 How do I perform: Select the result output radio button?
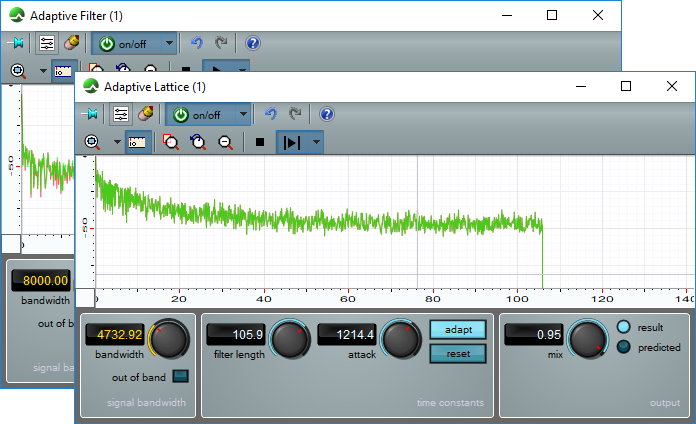[624, 328]
